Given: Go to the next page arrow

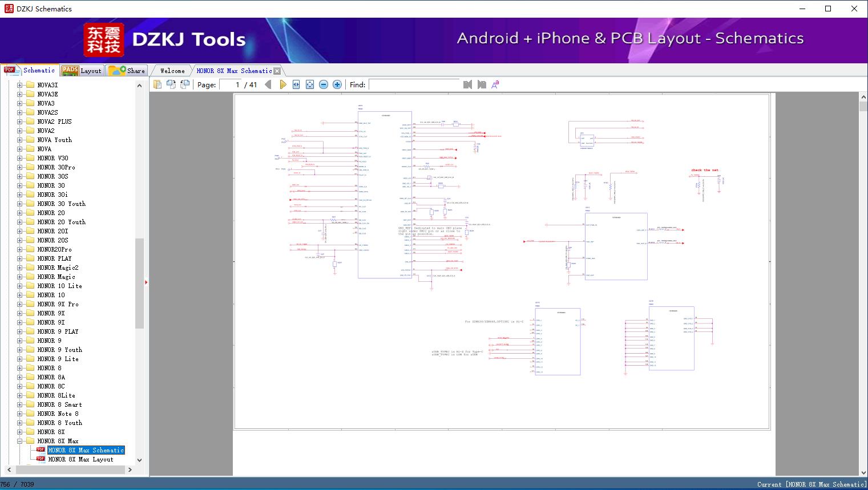Looking at the screenshot, I should tap(282, 84).
